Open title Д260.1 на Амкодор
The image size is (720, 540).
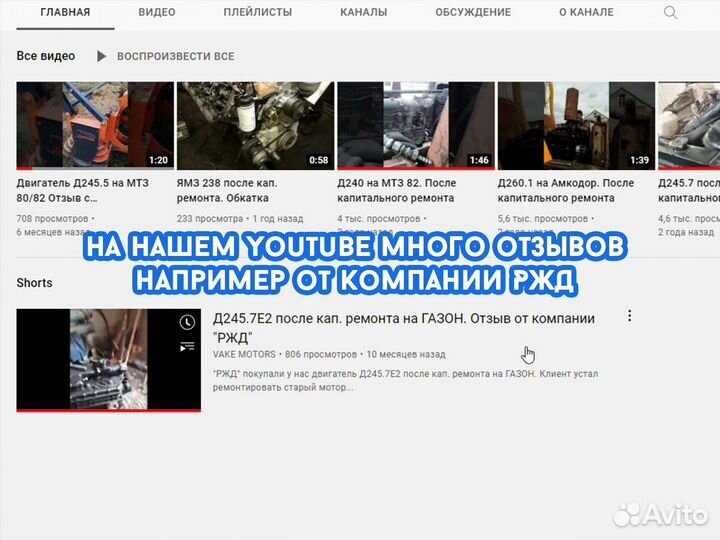[x=566, y=191]
